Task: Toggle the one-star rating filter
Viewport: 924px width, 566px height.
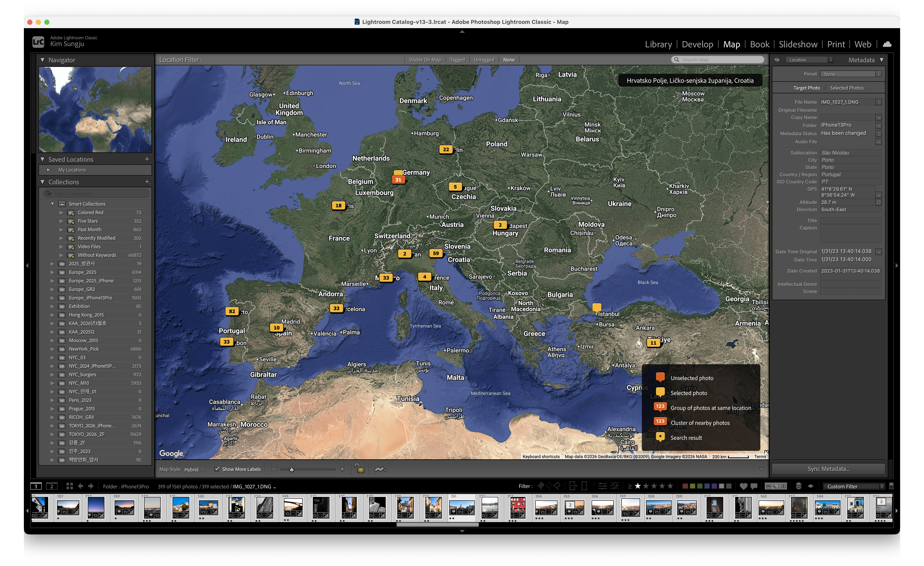Action: click(x=638, y=486)
